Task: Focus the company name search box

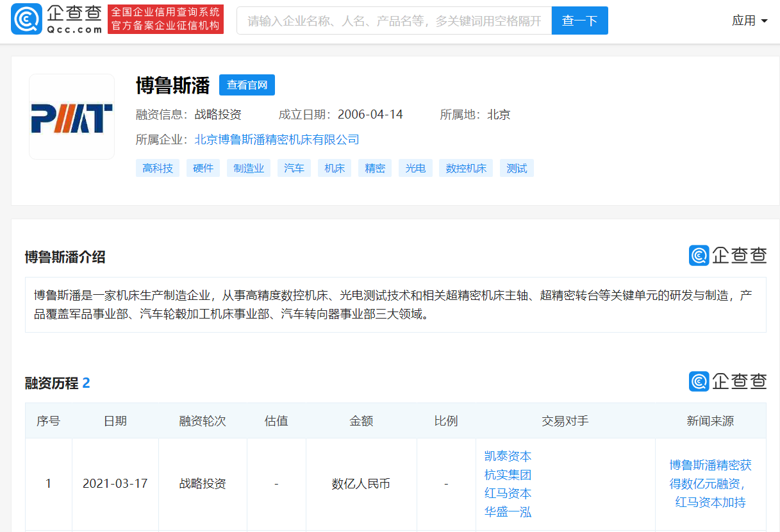Action: tap(394, 21)
